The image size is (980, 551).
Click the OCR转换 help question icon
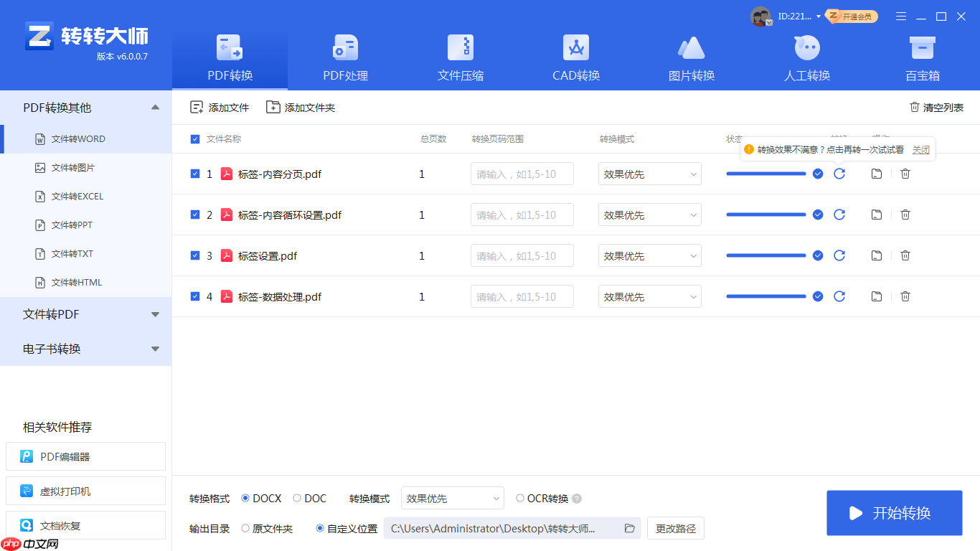coord(577,499)
